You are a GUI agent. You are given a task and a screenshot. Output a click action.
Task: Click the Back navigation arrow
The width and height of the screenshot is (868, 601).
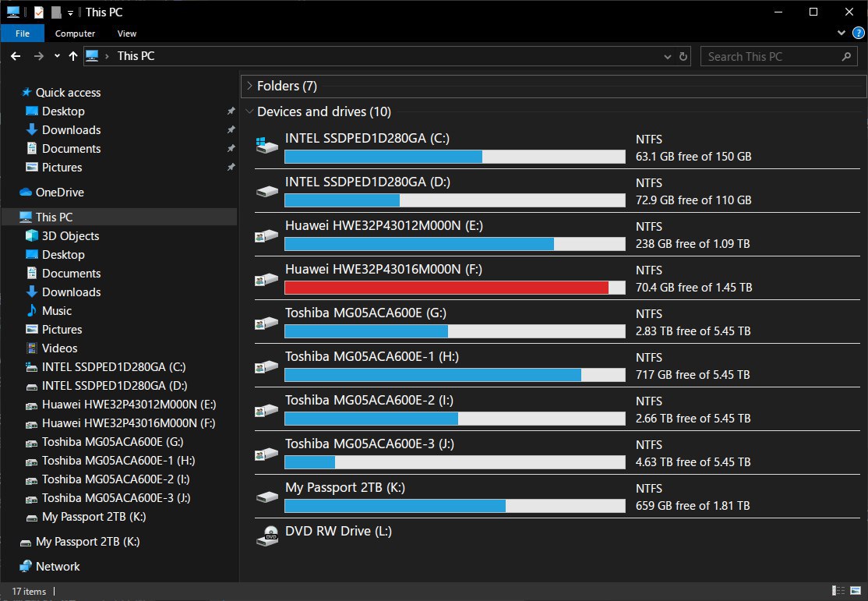16,56
